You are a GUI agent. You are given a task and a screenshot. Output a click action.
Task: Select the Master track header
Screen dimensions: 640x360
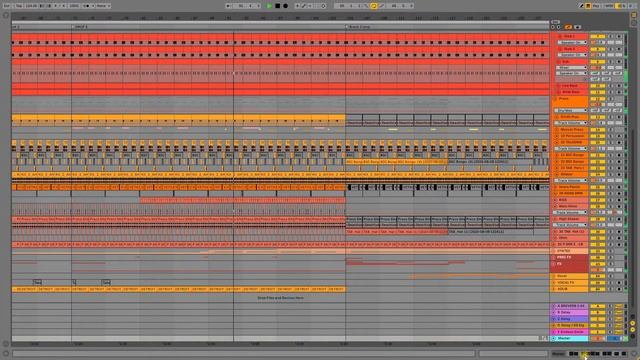click(570, 339)
